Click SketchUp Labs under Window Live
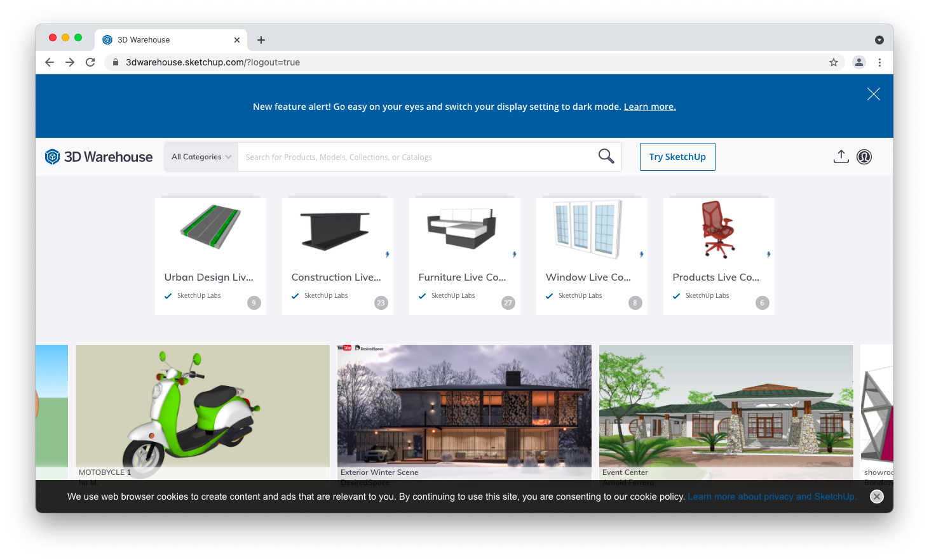This screenshot has height=560, width=929. click(x=580, y=296)
